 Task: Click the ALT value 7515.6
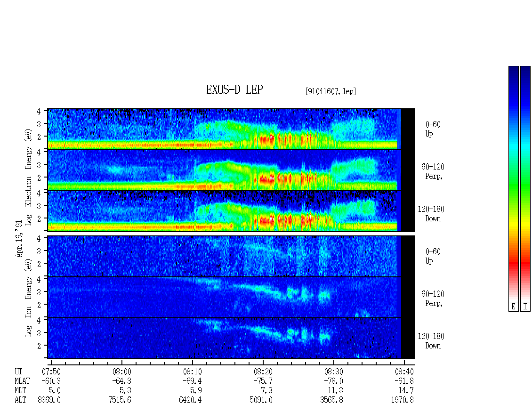pos(120,400)
